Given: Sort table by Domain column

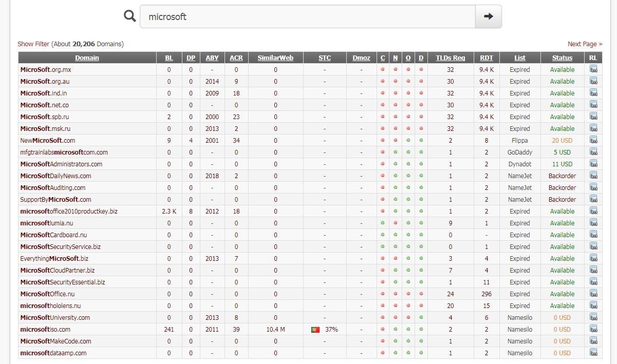Looking at the screenshot, I should (x=87, y=58).
